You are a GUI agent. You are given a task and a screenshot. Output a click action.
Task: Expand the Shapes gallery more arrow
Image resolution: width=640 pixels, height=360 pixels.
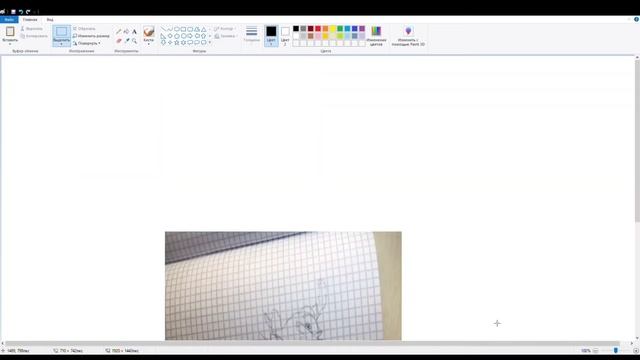(210, 42)
